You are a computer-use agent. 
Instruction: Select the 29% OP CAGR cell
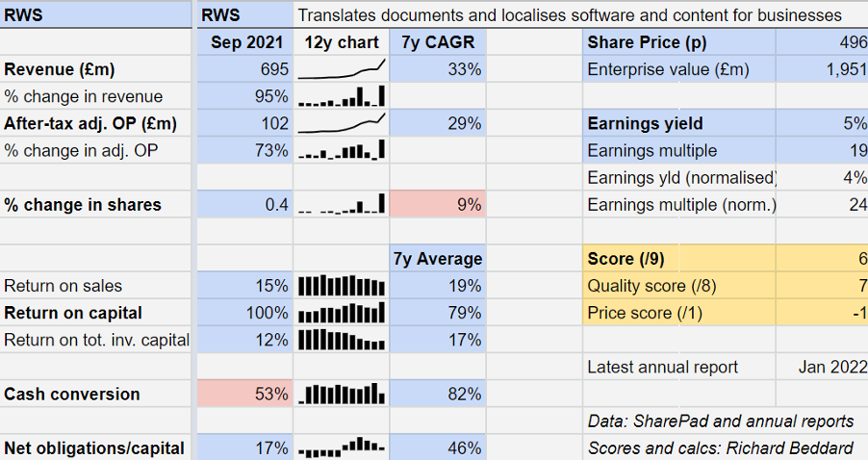pyautogui.click(x=438, y=123)
